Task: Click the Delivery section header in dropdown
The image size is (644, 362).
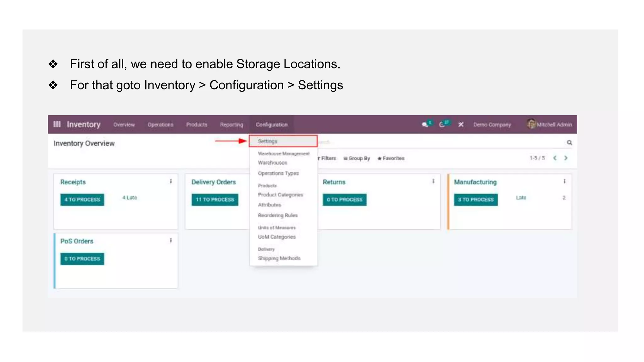Action: [266, 249]
